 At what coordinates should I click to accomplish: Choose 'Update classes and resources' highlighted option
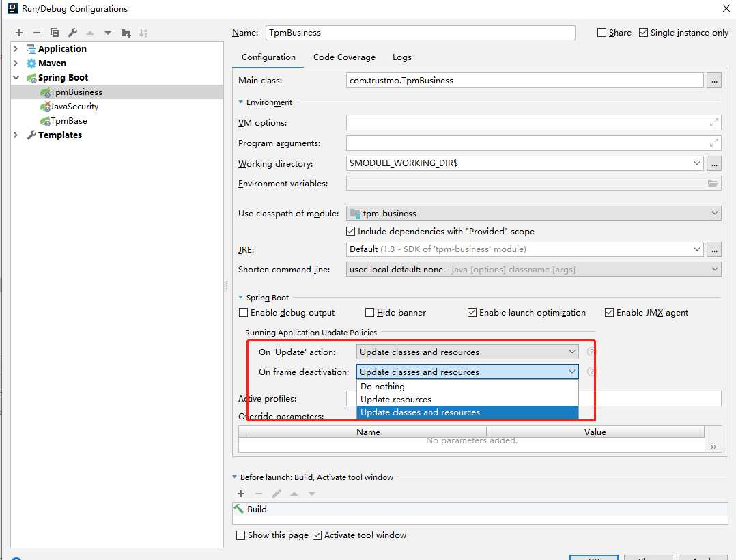click(468, 412)
